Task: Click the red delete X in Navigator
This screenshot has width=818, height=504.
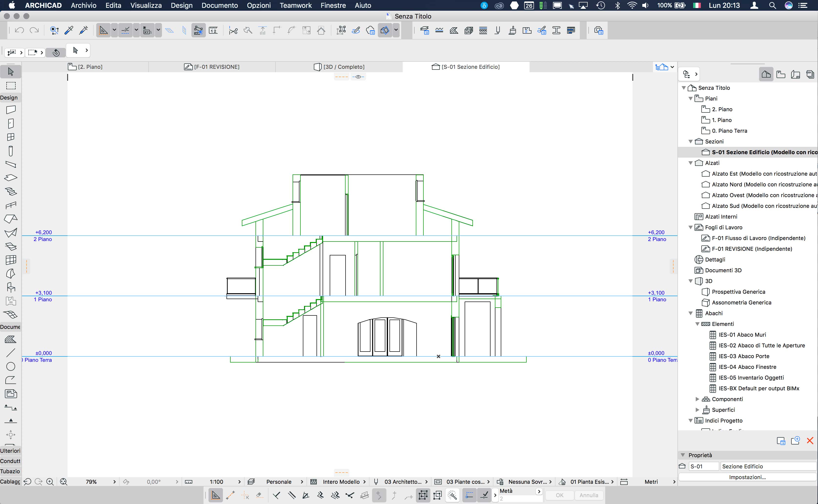Action: [x=810, y=441]
